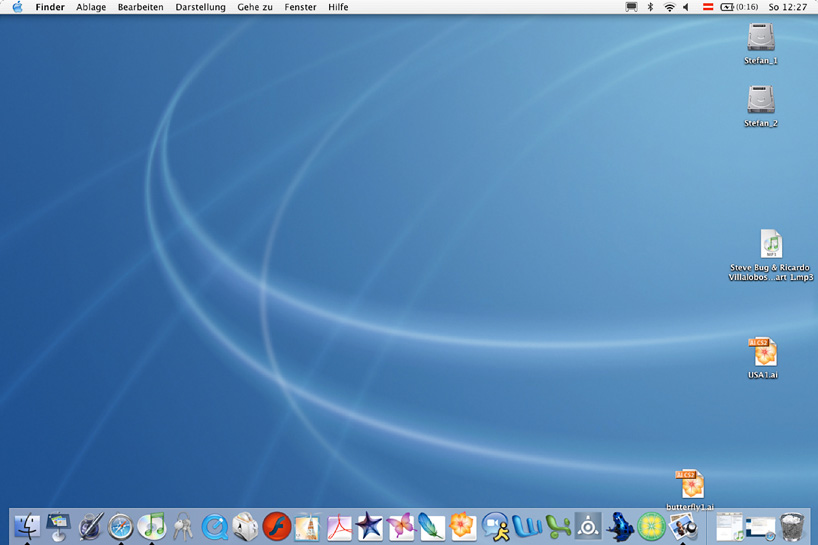Launch QuickTime Player from the dock
Screen dimensions: 818x545
point(214,525)
